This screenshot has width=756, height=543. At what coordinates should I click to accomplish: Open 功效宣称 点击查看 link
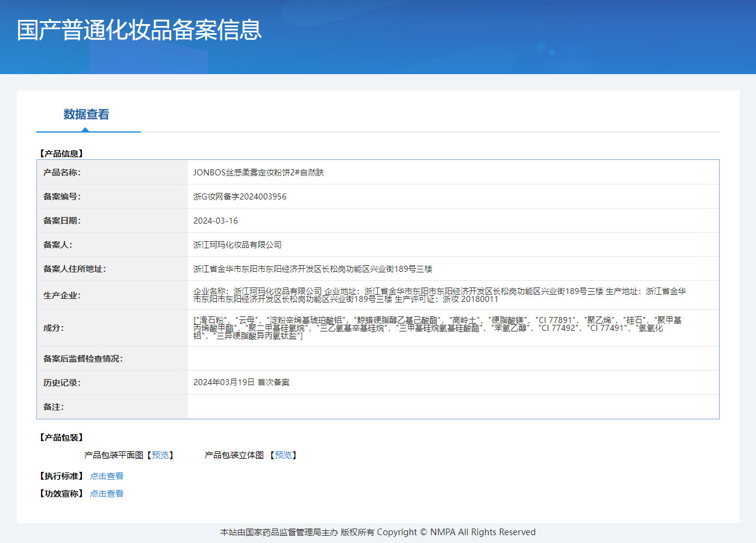tap(107, 494)
